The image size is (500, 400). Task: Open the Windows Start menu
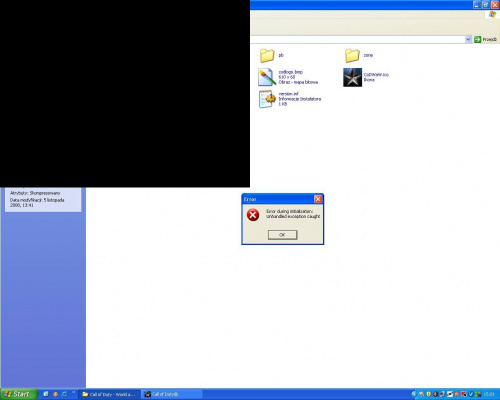[x=18, y=394]
